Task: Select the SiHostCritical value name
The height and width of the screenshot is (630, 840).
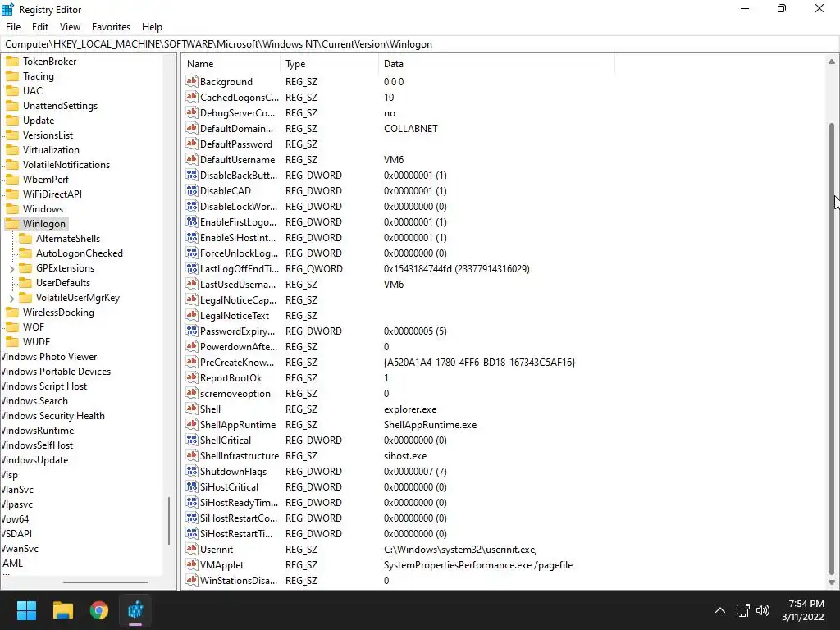Action: (230, 487)
